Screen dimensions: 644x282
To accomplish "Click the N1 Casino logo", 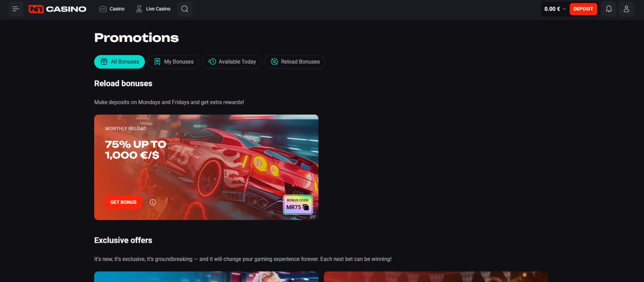I will point(57,9).
